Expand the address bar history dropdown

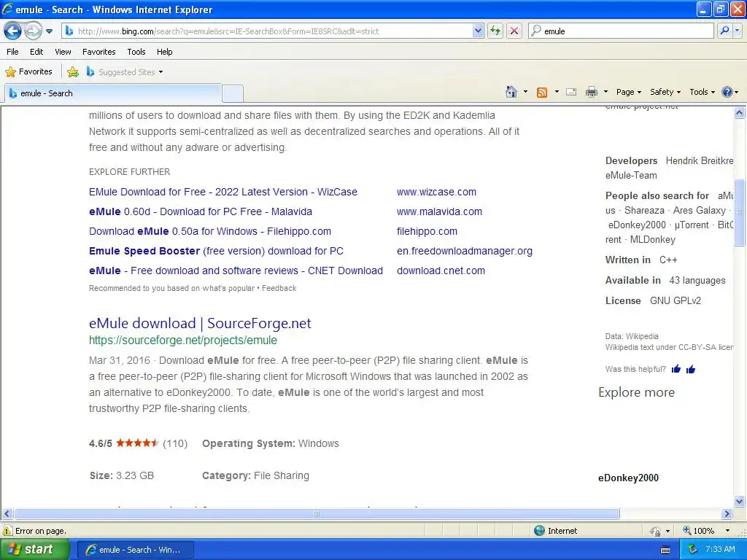click(x=478, y=31)
